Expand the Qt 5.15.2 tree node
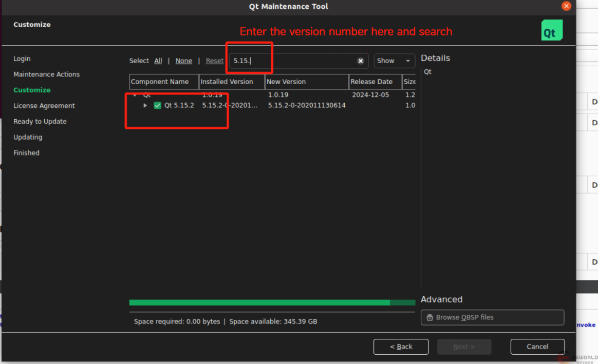 145,106
